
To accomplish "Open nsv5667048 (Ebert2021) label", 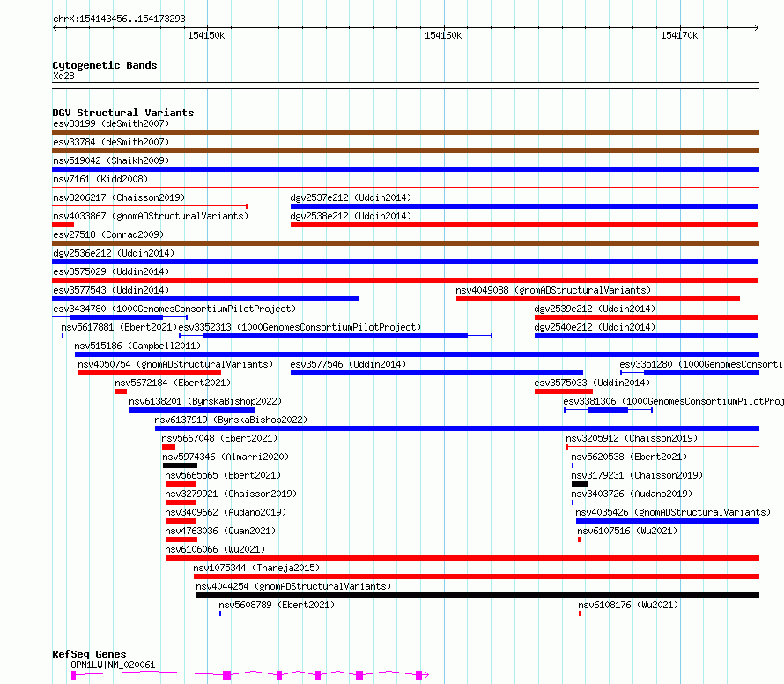I will [x=219, y=438].
